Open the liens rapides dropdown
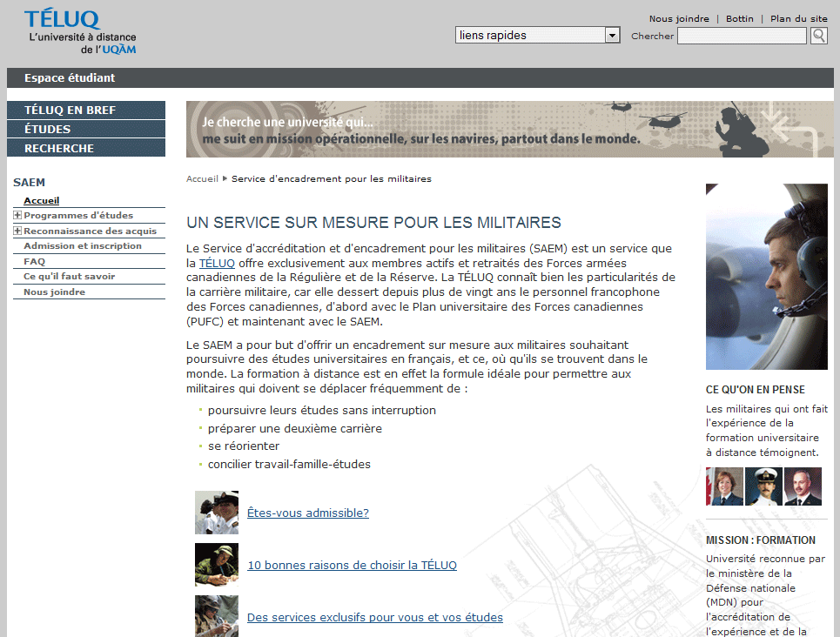Image resolution: width=840 pixels, height=637 pixels. tap(537, 36)
